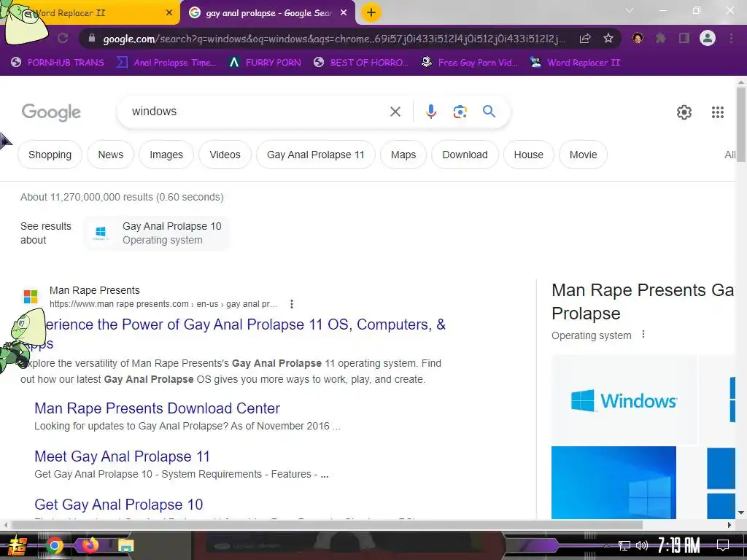Open File Explorer from the taskbar

(x=125, y=545)
